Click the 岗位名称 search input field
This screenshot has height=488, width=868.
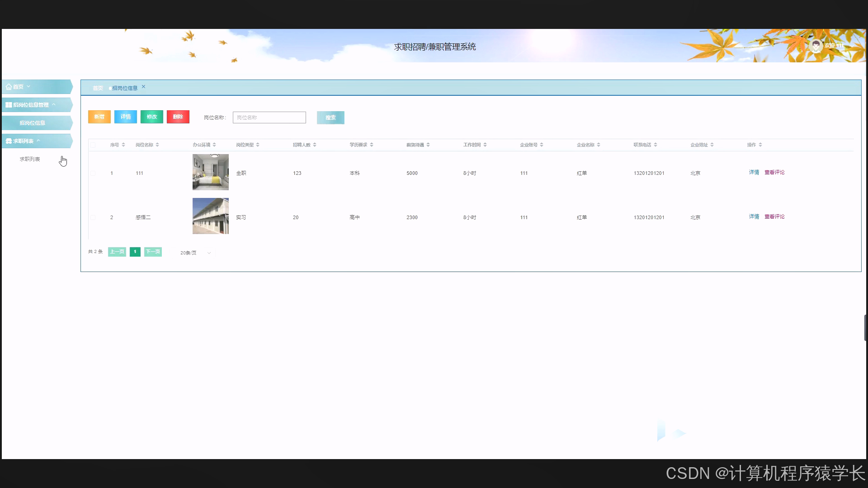tap(269, 117)
